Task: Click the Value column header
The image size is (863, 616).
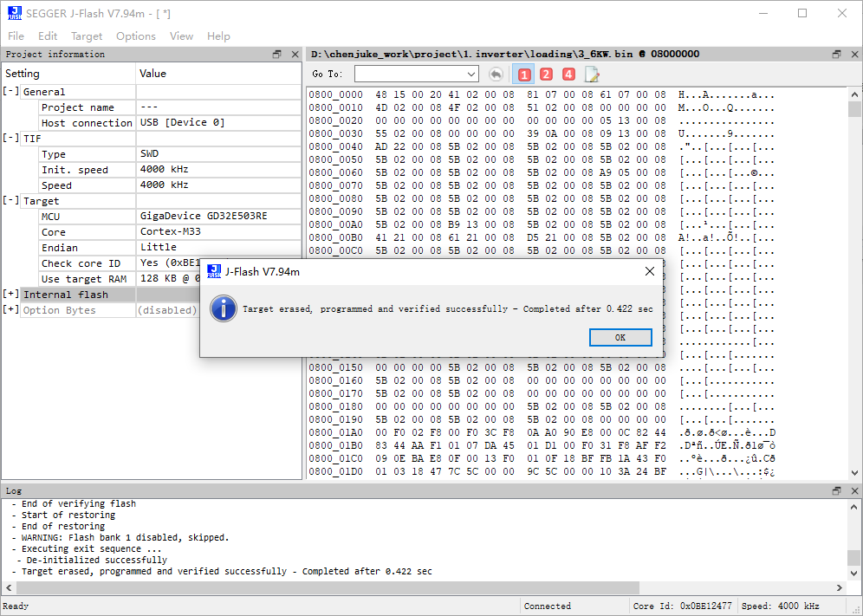Action: click(218, 74)
